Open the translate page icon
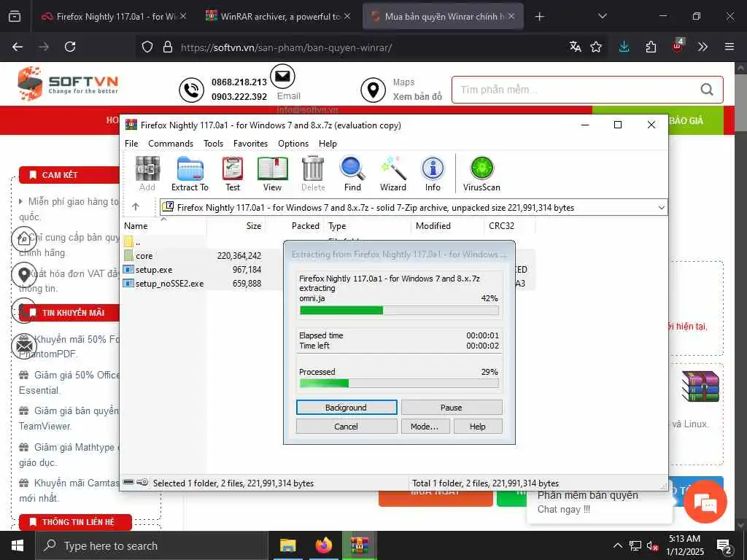The image size is (747, 560). click(575, 47)
